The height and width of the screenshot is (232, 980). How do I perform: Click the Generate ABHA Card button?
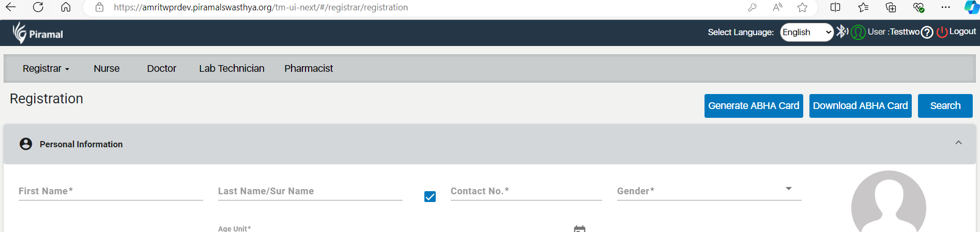click(x=754, y=106)
